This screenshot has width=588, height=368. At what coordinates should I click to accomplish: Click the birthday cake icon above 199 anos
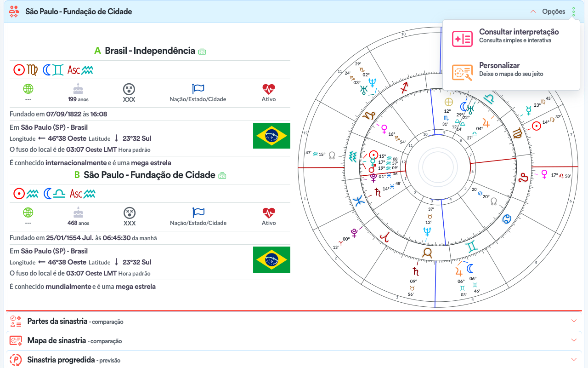(78, 89)
